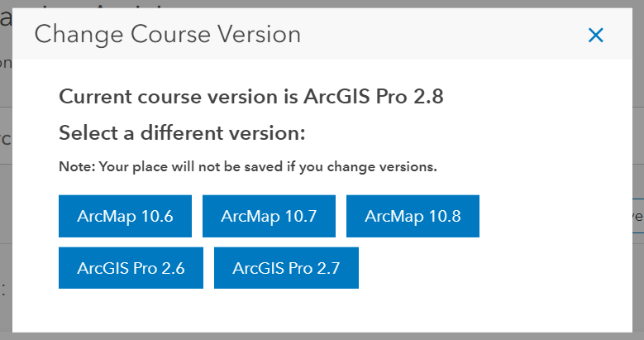Click the current course version text
Image resolution: width=644 pixels, height=340 pixels.
click(251, 97)
